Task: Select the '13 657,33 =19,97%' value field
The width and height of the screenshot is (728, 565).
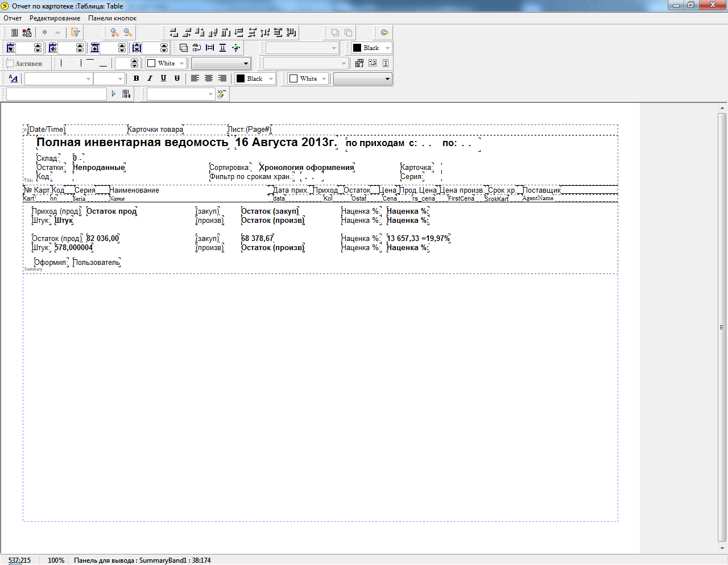Action: [419, 238]
